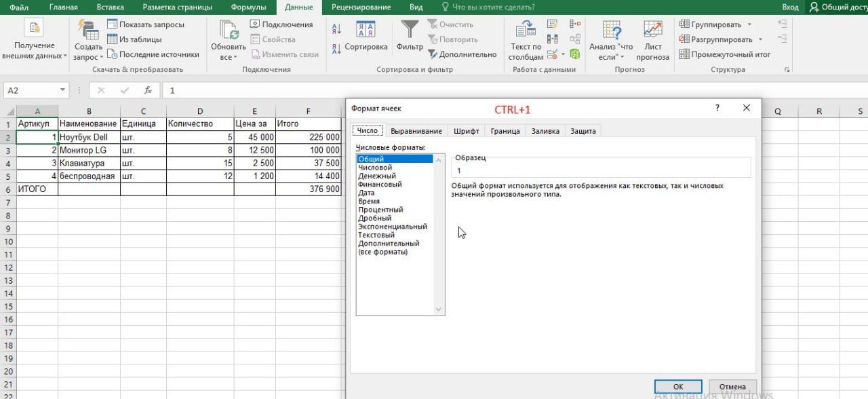Click the Общий доступ share button
Viewport: 868px width, 399px height.
[x=837, y=7]
